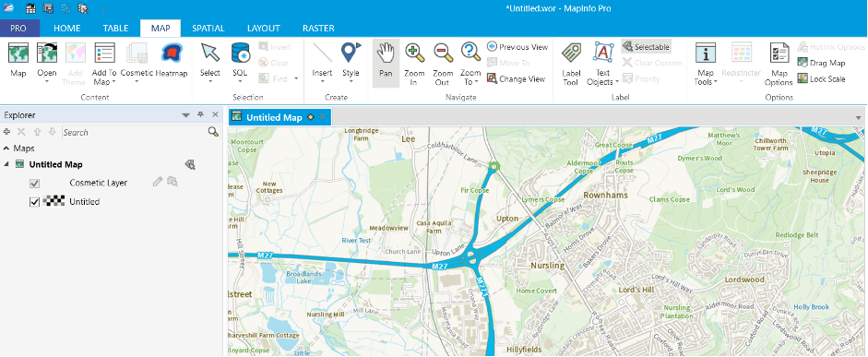Switch to the RASTER ribbon tab
This screenshot has height=357, width=868.
tap(318, 29)
